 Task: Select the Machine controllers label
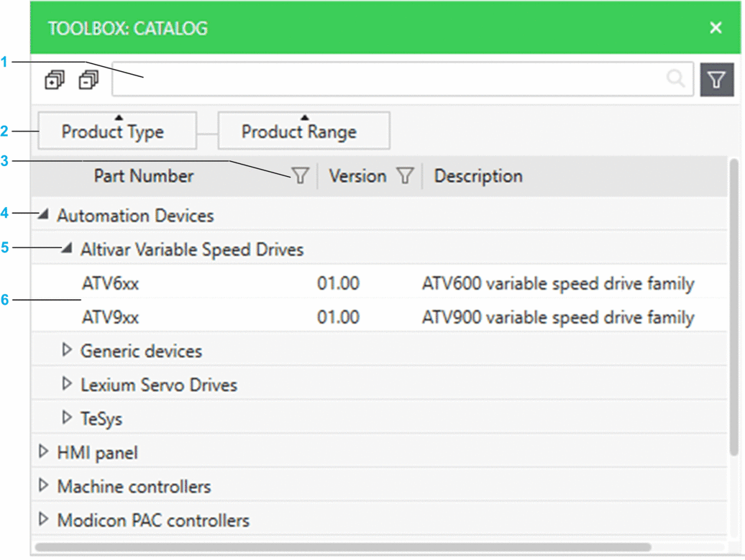click(x=134, y=487)
